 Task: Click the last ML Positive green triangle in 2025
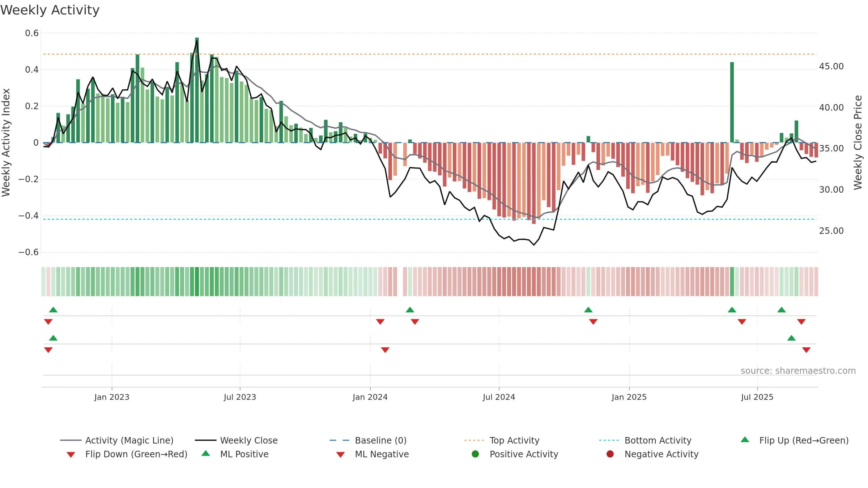pos(791,338)
